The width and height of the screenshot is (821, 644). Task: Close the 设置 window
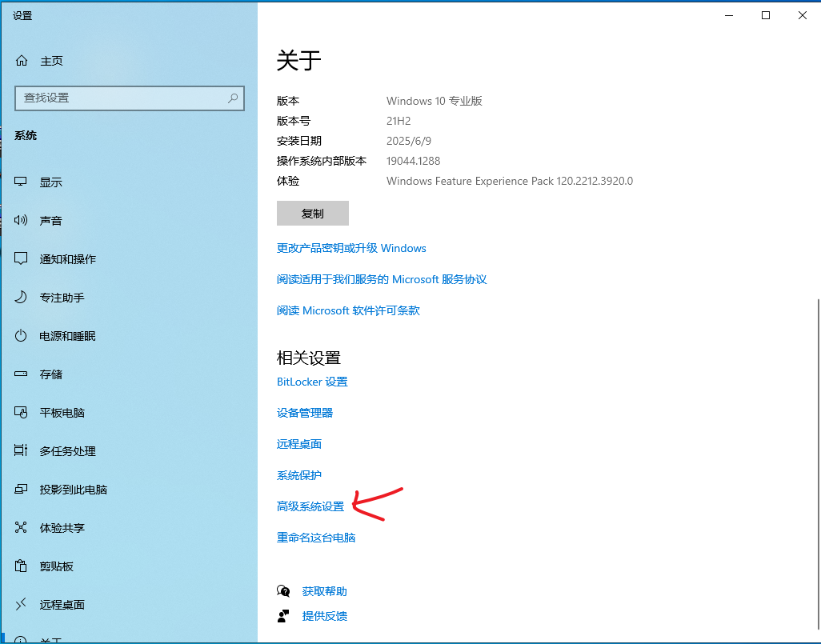(x=802, y=16)
